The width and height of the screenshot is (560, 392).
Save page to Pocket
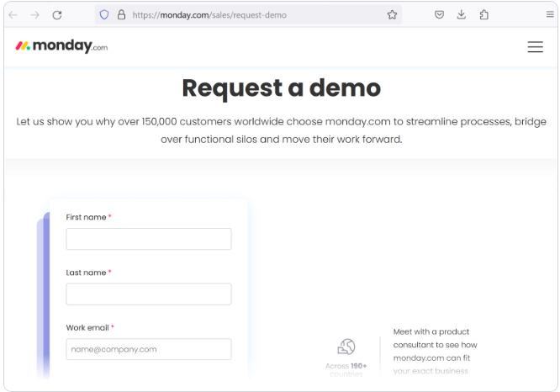coord(439,14)
